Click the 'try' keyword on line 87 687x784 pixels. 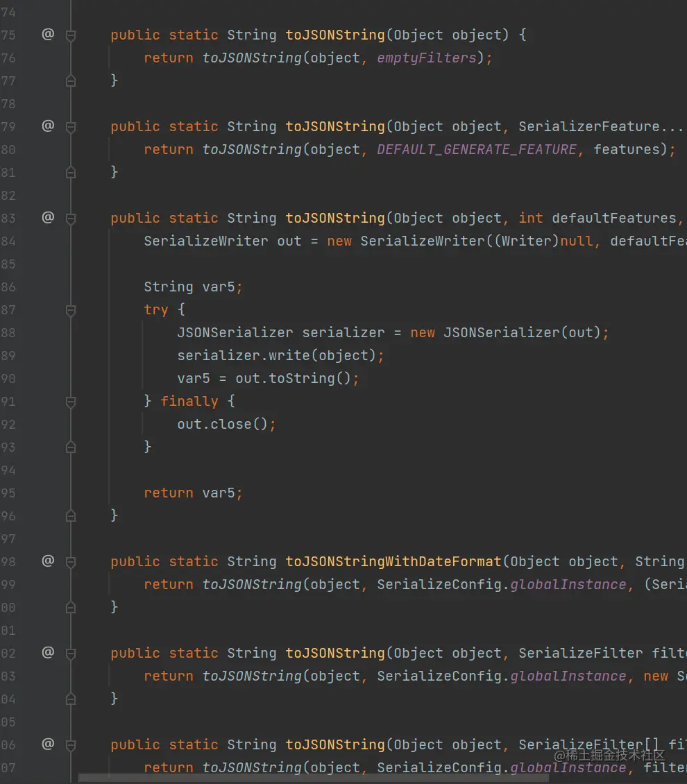click(x=156, y=310)
